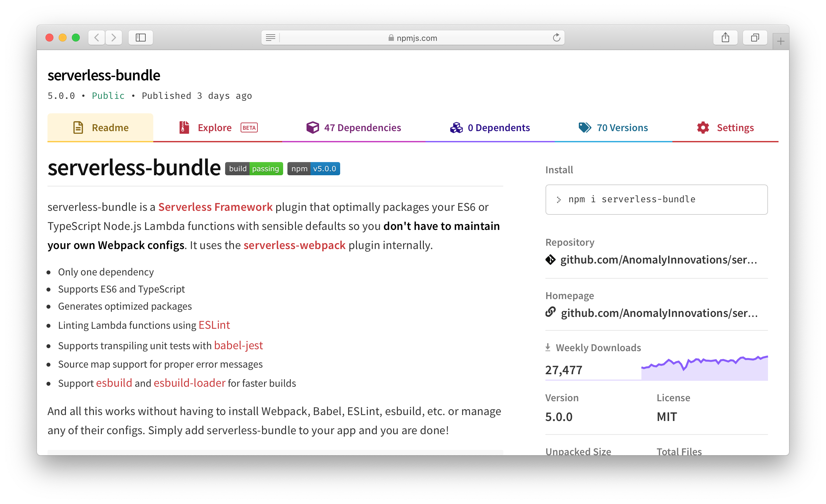Open the Serverless Framework link

[215, 207]
